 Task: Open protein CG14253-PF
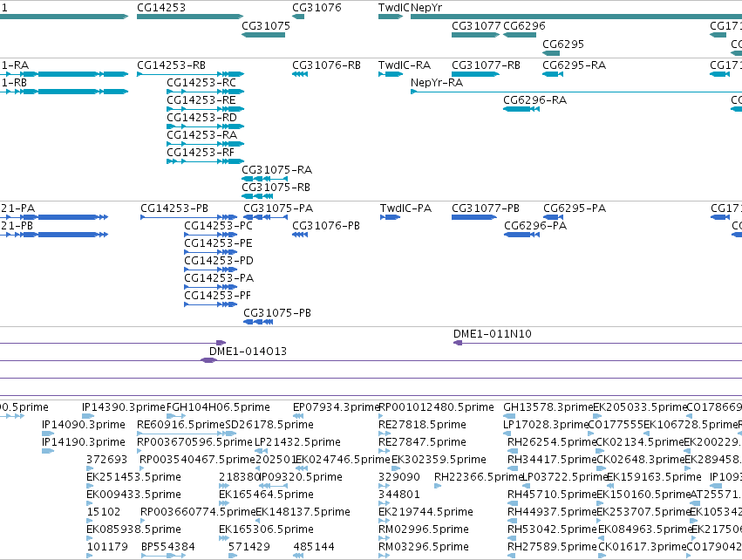(x=218, y=297)
